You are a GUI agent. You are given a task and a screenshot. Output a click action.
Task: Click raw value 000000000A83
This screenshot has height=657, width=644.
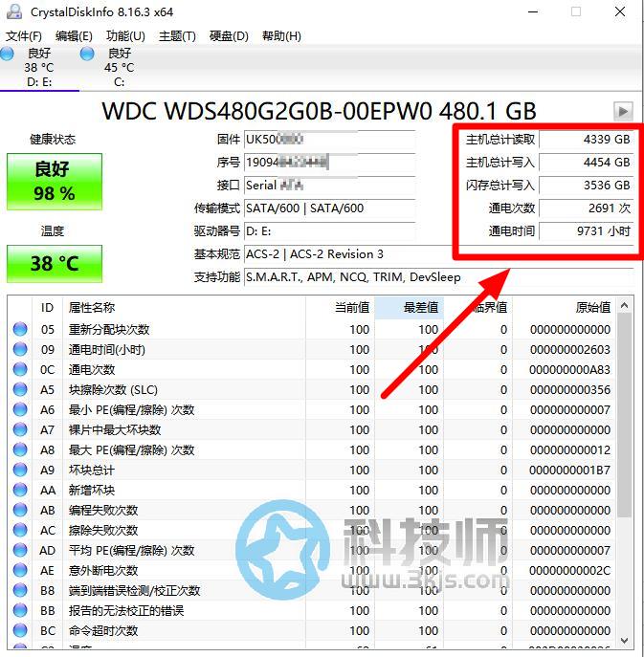[569, 369]
